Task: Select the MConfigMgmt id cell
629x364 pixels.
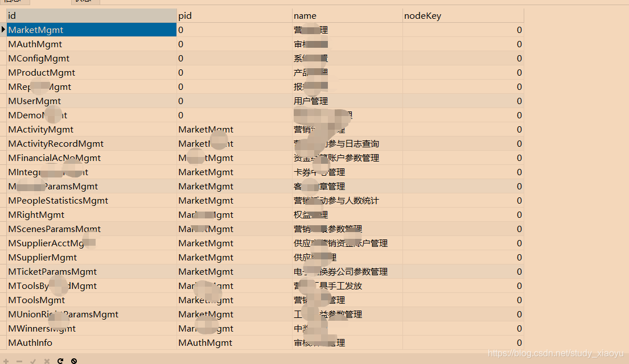Action: tap(92, 58)
